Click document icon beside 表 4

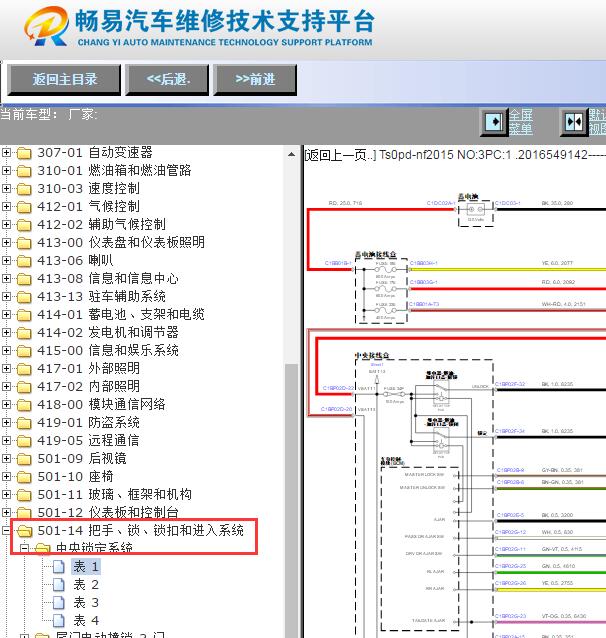[x=59, y=621]
